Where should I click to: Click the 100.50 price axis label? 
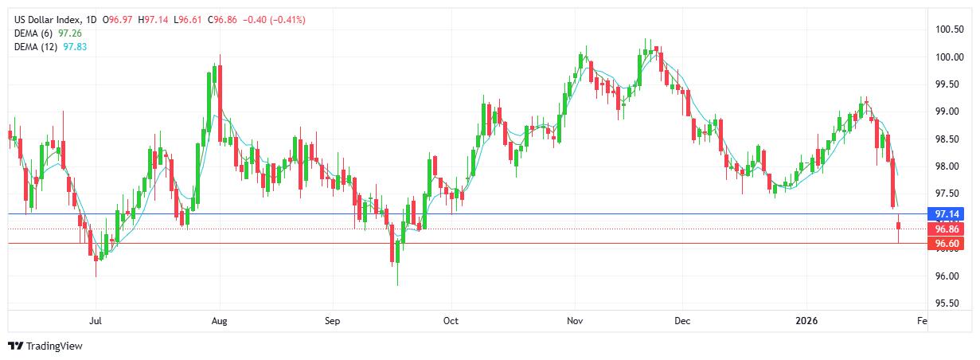coord(949,30)
